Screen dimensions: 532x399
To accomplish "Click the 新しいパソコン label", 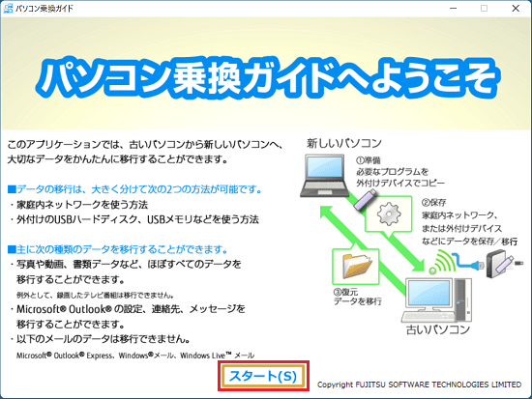I will (344, 143).
